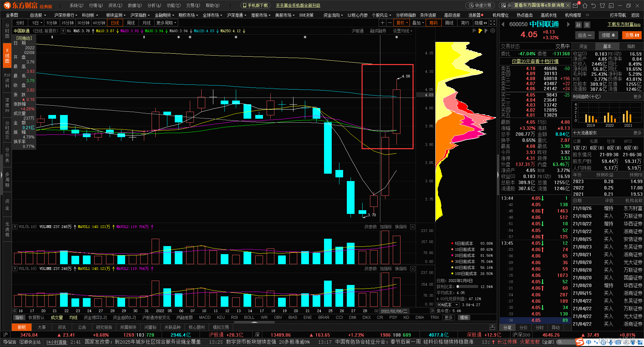Adjust the 获利比率 profit ratio slider

point(467,287)
